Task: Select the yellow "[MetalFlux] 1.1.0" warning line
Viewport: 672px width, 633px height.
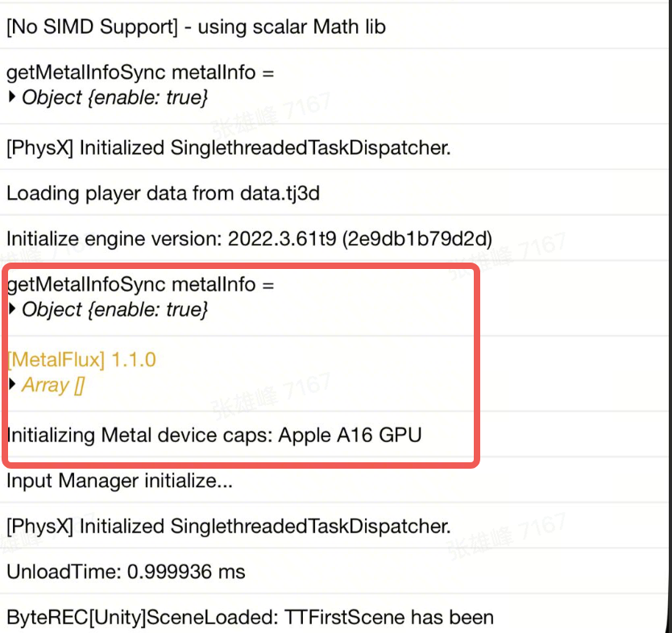Action: point(81,360)
